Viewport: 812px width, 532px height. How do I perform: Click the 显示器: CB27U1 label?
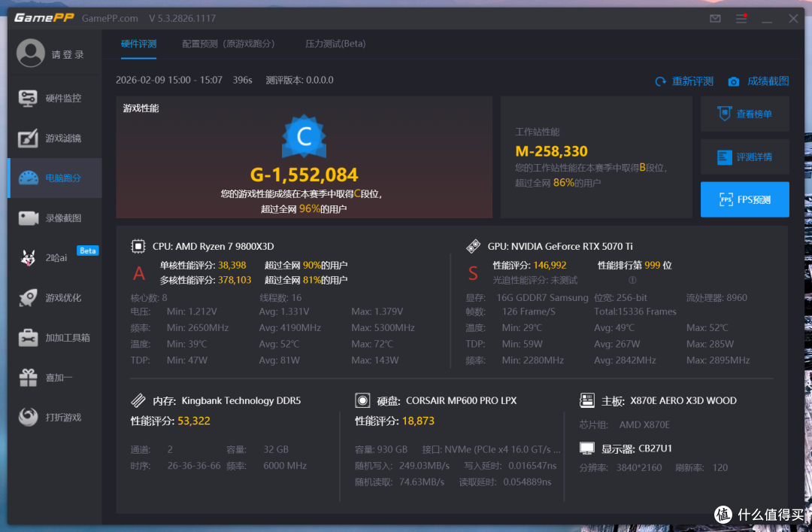click(x=637, y=448)
